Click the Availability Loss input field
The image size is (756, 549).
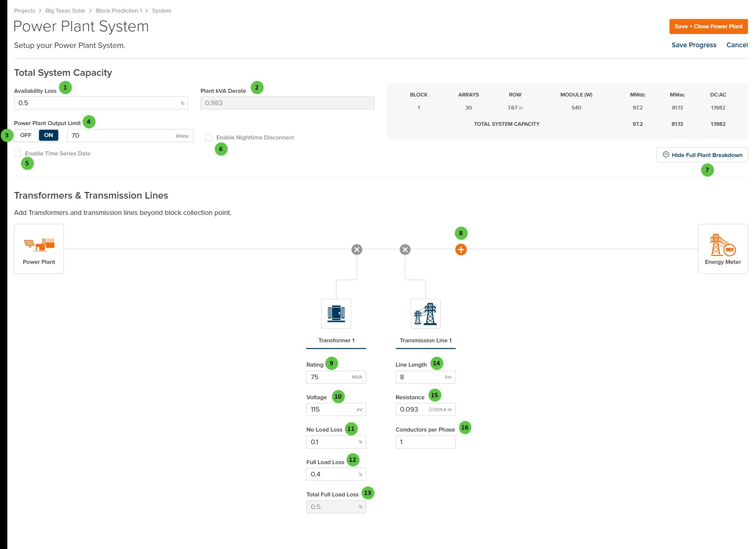(96, 103)
